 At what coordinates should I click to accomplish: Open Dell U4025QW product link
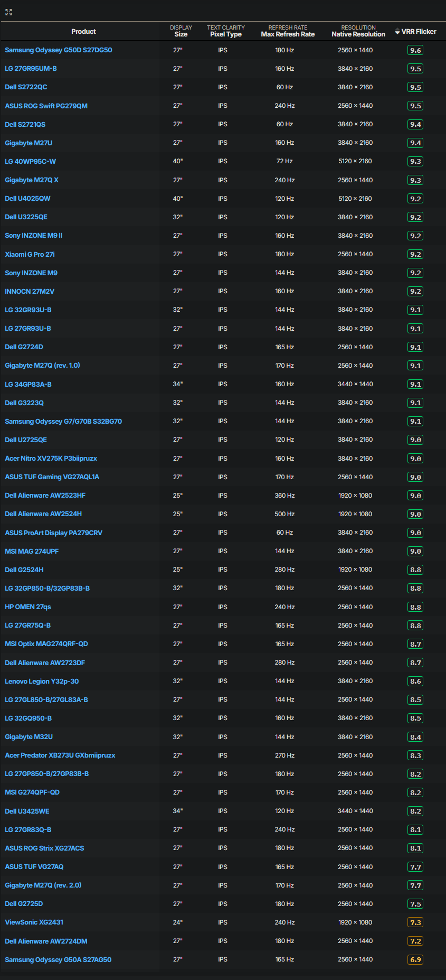(x=27, y=199)
